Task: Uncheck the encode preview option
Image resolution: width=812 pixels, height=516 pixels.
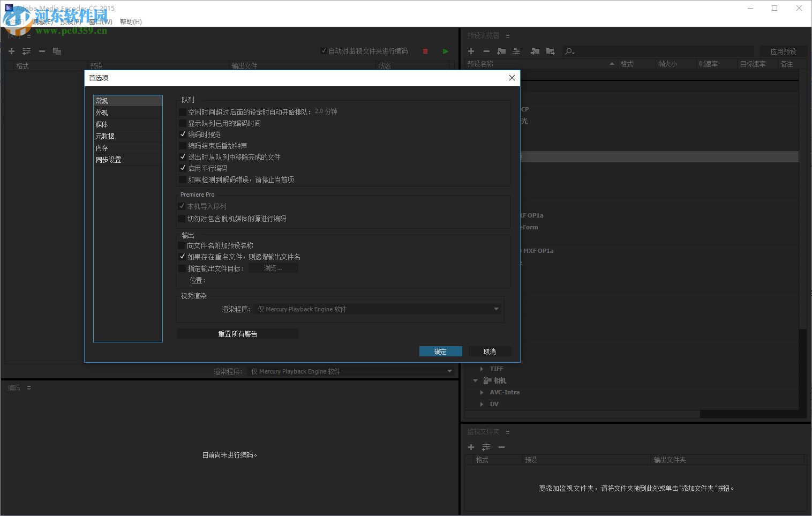Action: click(183, 134)
